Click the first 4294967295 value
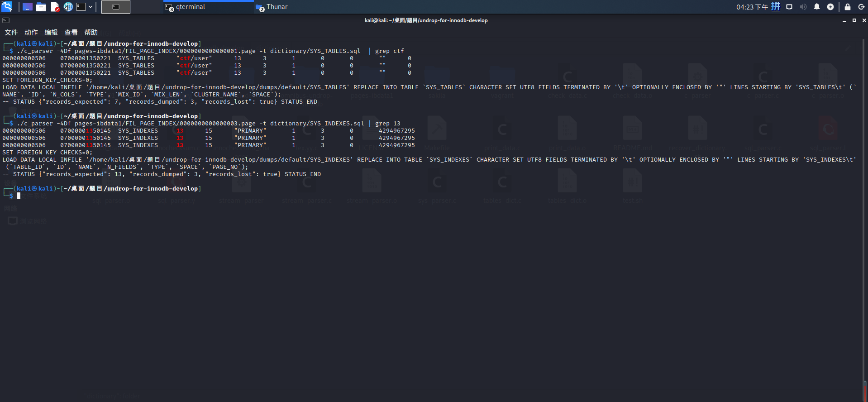The width and height of the screenshot is (868, 402). click(397, 131)
